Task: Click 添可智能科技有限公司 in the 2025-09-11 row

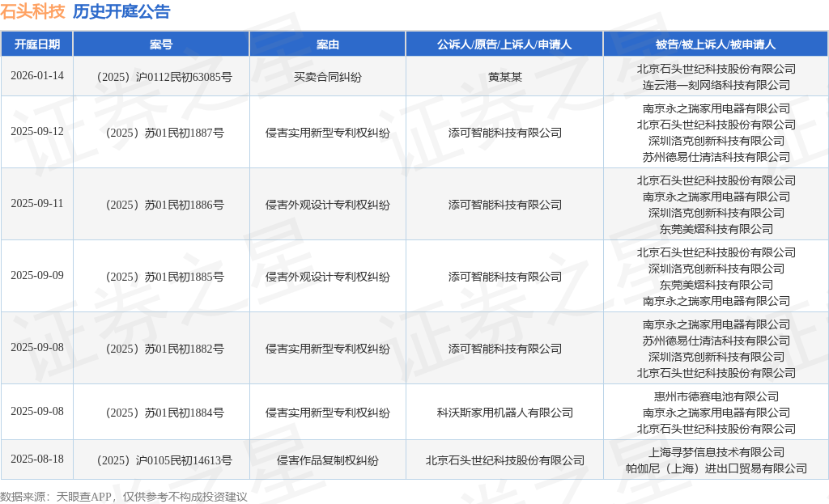Action: (505, 205)
